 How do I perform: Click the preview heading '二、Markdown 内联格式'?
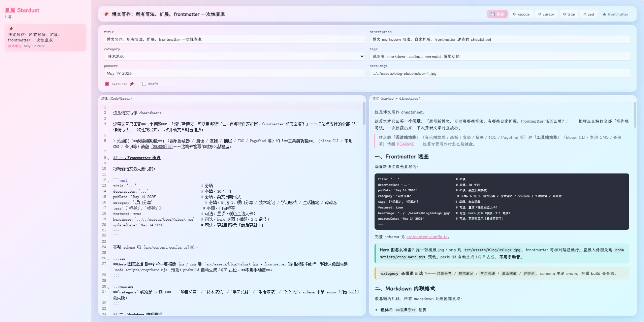click(x=405, y=289)
